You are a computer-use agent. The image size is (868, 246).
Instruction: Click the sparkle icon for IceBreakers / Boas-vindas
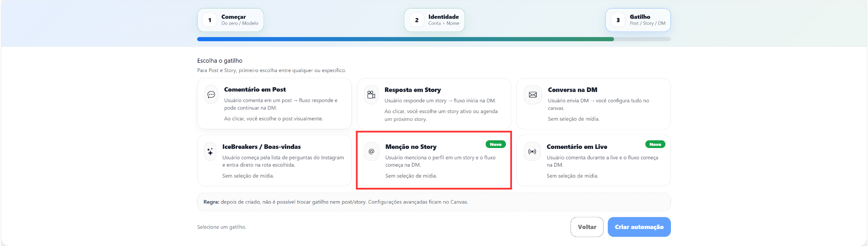point(210,151)
